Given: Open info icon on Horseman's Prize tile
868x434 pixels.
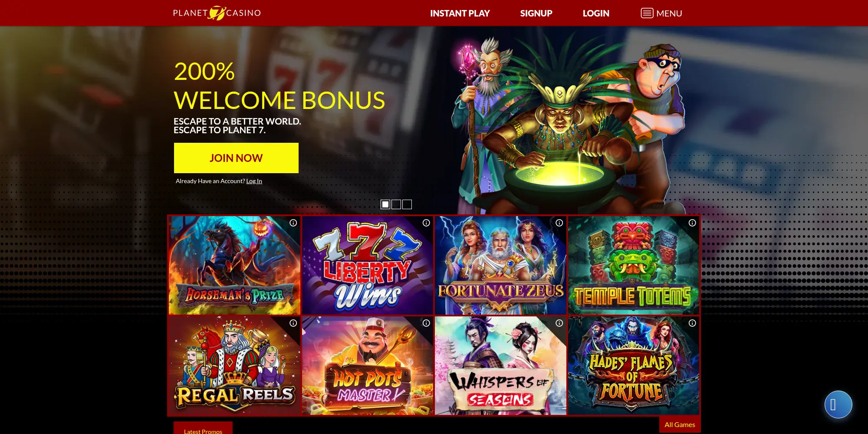Looking at the screenshot, I should (293, 223).
